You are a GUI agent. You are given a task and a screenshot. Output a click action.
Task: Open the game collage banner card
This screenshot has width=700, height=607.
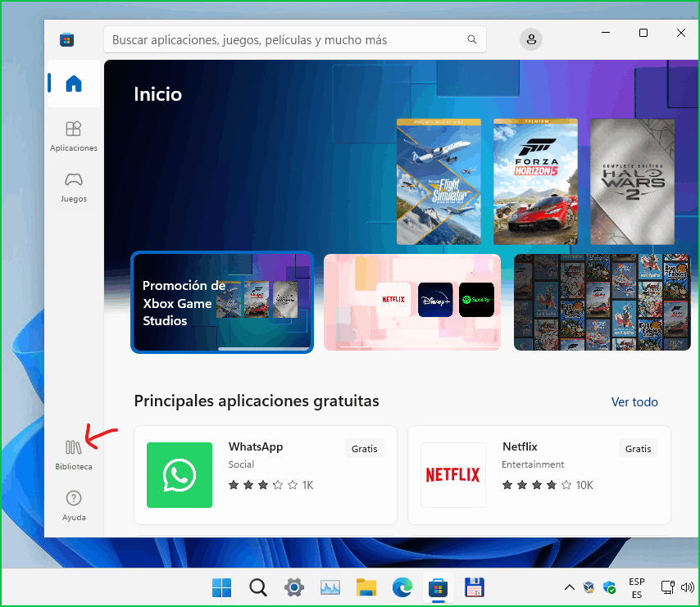click(x=602, y=302)
